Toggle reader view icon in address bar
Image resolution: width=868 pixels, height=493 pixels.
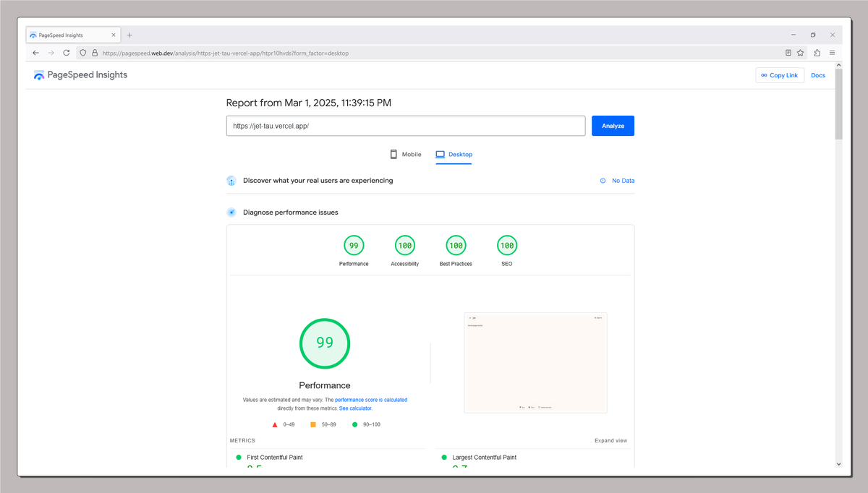[788, 53]
